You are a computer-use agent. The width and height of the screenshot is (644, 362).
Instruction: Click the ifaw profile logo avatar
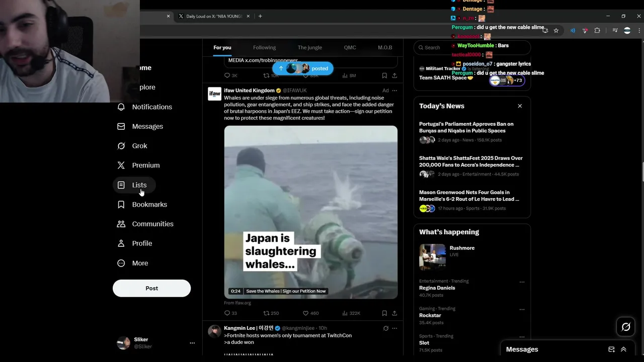tap(214, 94)
